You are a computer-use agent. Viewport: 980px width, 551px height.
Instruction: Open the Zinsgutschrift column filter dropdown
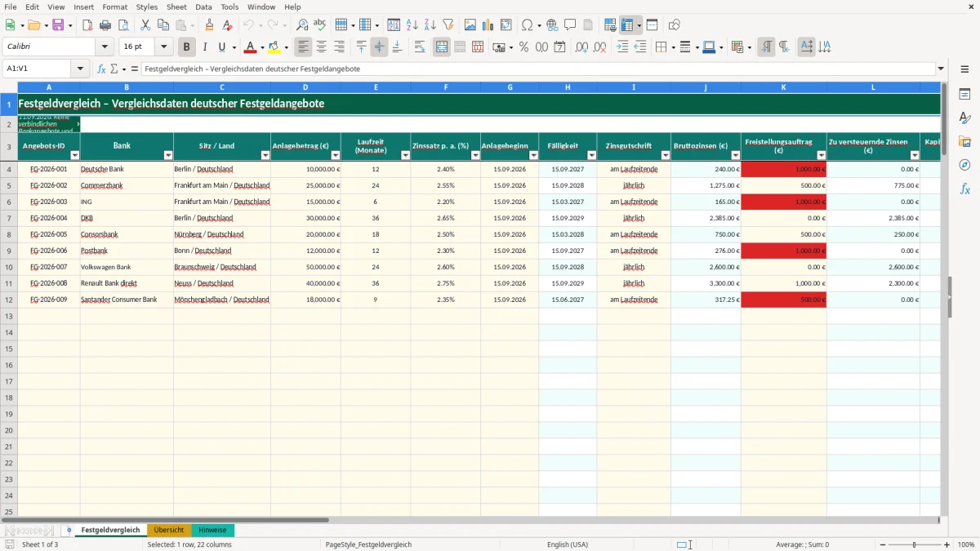[x=665, y=155]
